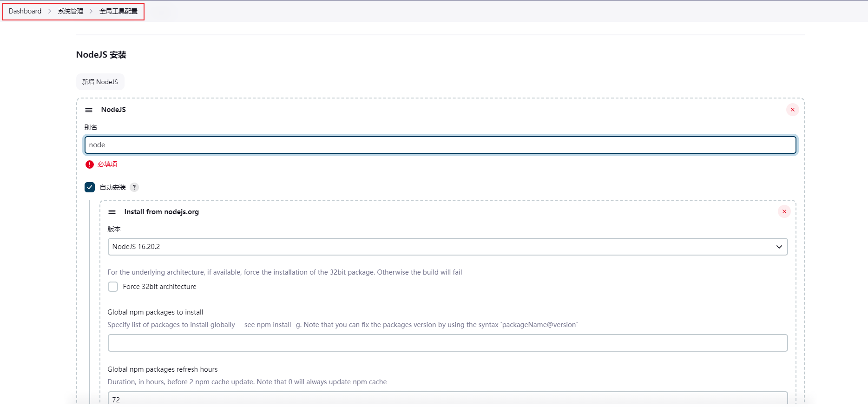Select the NodeJS 安装 heading text

click(x=101, y=55)
